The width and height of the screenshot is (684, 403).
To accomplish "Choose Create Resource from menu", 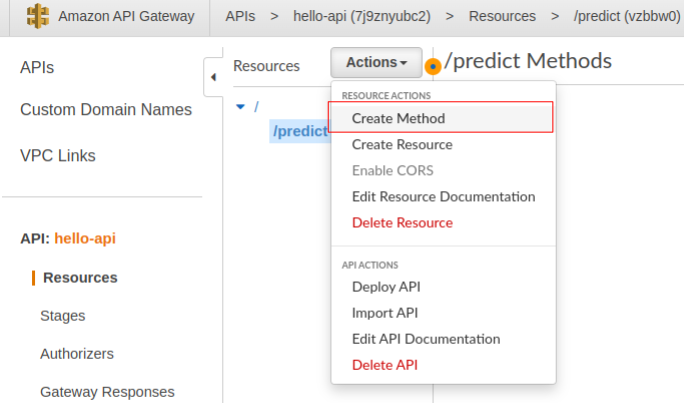I will point(443,144).
